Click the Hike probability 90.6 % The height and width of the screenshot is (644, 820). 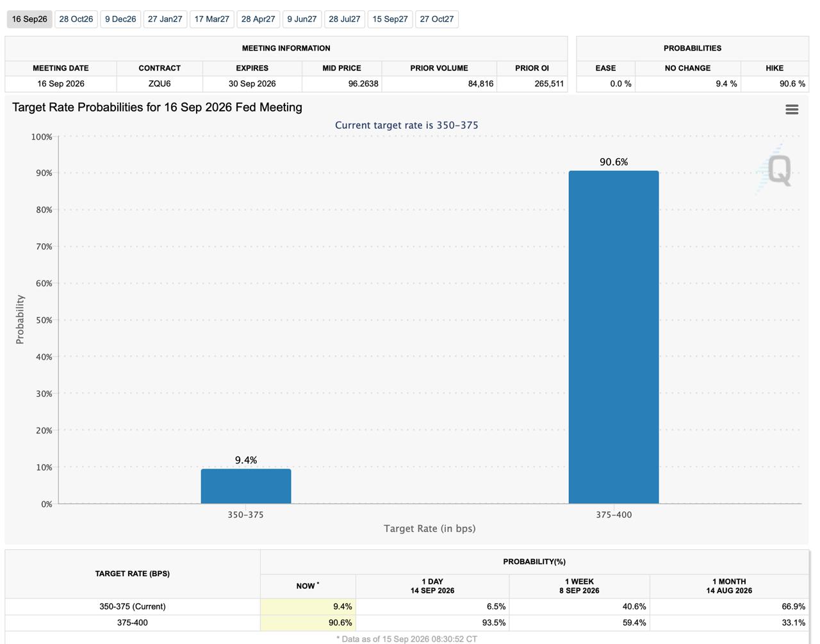click(792, 84)
